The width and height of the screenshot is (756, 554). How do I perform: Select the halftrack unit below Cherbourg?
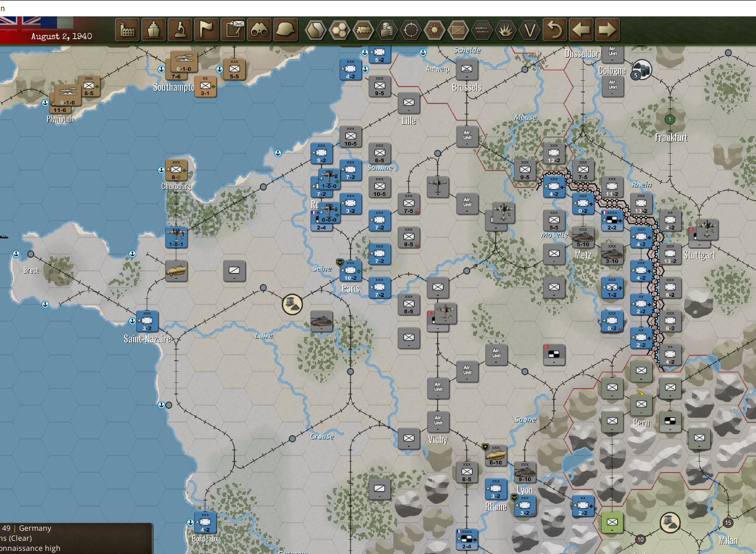[x=176, y=271]
